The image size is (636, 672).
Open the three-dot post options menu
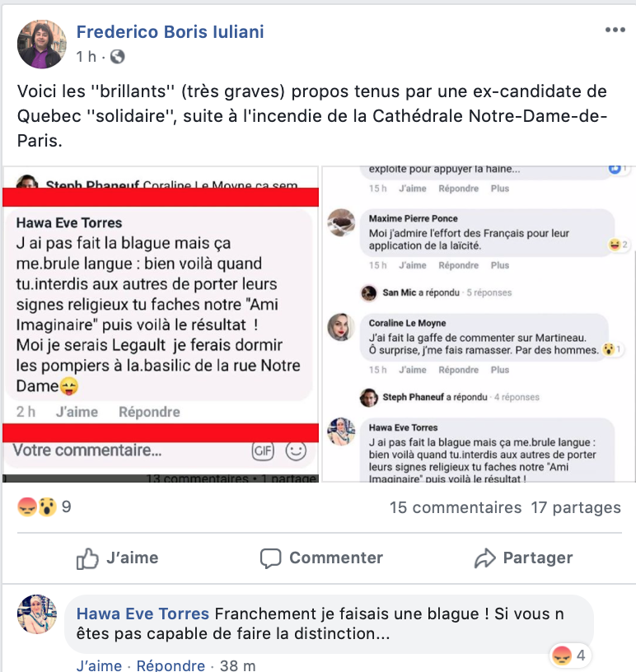(x=615, y=30)
